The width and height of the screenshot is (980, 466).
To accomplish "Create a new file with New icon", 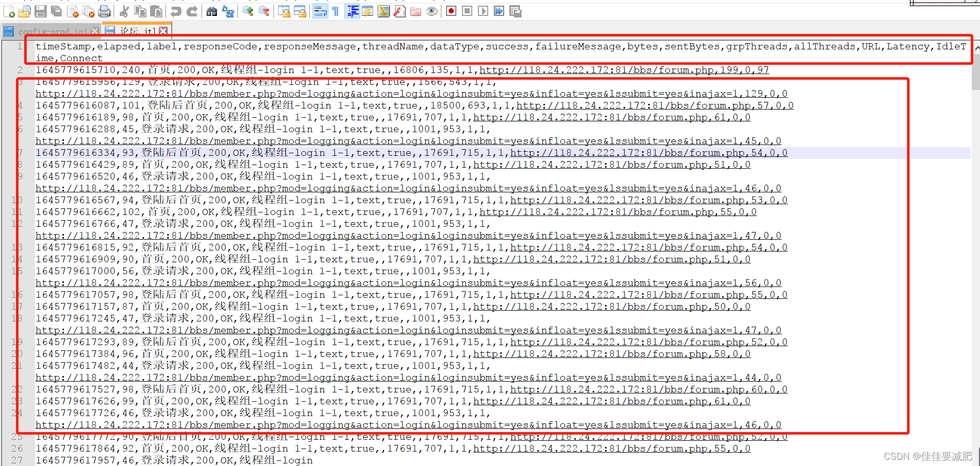I will point(9,11).
